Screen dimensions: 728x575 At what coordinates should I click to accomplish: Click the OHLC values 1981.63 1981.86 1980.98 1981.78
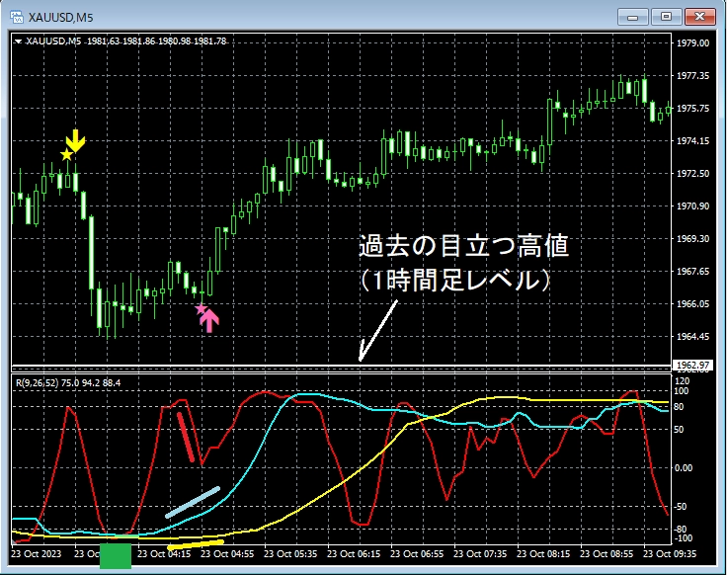(x=156, y=41)
